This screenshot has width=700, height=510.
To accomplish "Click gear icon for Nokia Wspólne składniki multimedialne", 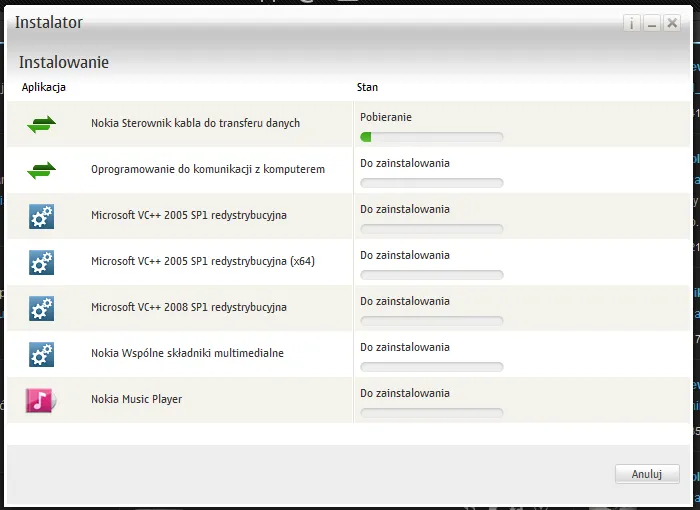I will (x=42, y=354).
